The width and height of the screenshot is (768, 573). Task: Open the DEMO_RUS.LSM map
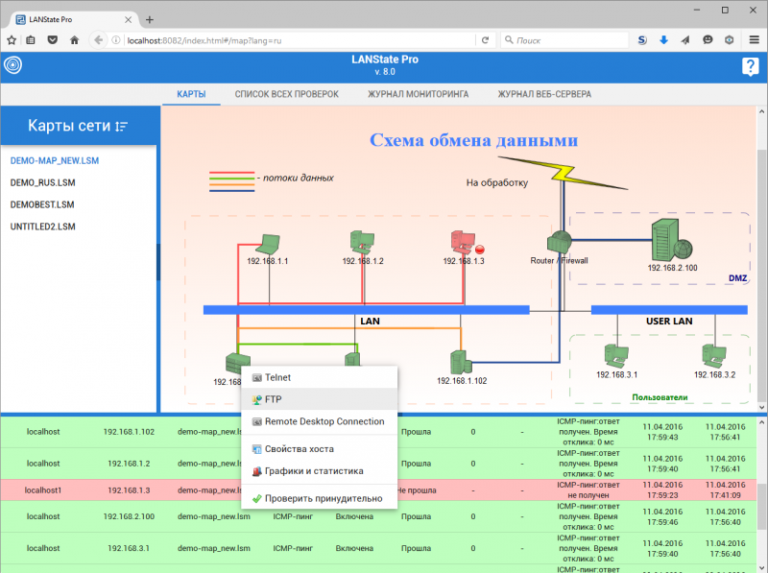click(x=42, y=183)
